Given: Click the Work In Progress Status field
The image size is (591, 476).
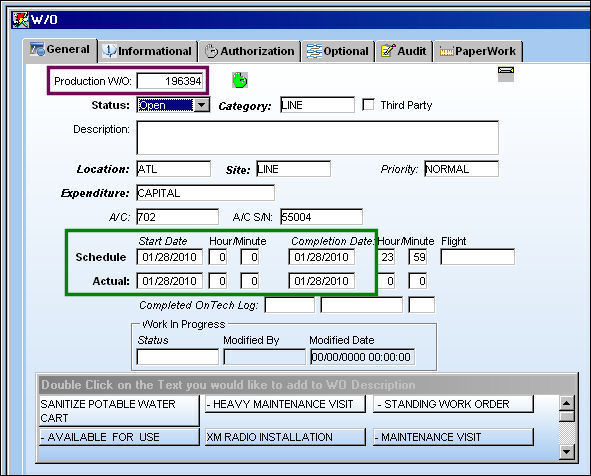Looking at the screenshot, I should (x=178, y=357).
